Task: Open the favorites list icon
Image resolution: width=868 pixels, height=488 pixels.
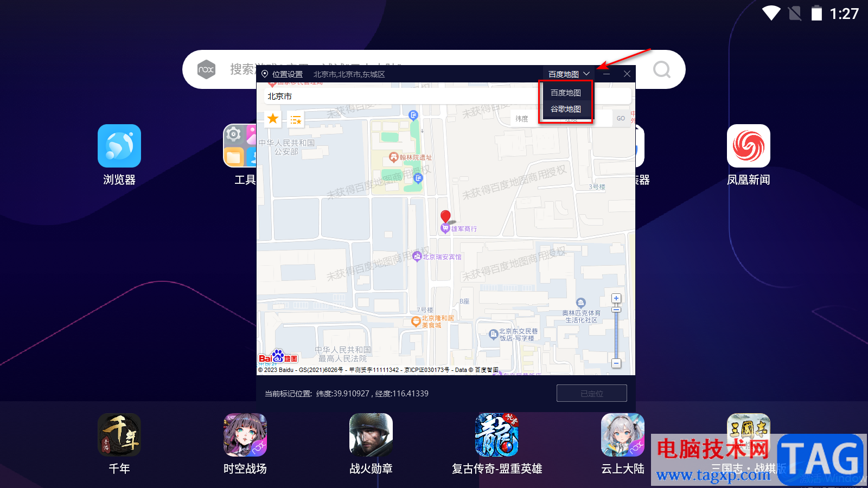Action: pyautogui.click(x=295, y=120)
